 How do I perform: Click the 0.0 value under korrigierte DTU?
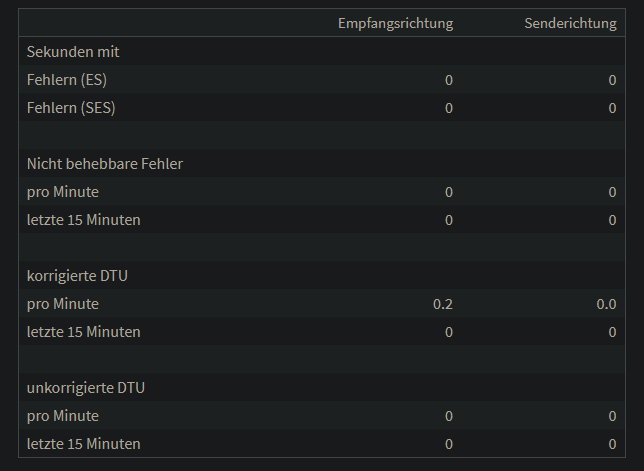(x=606, y=303)
